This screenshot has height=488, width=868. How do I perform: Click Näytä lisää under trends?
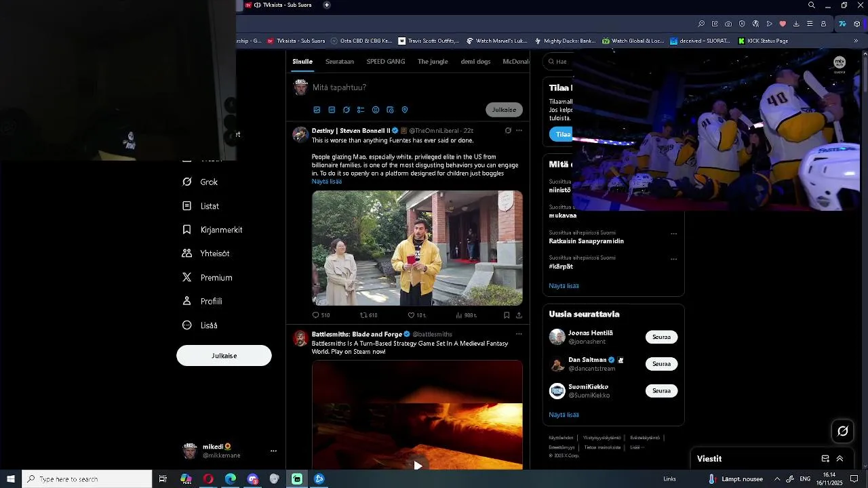564,286
